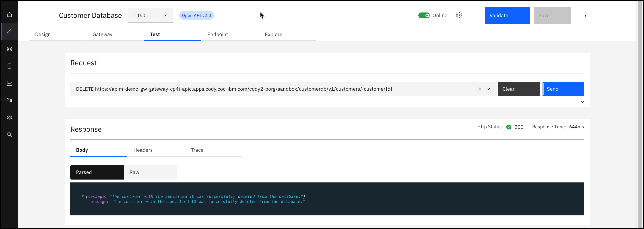
Task: Open the version 1.0.0 dropdown
Action: [150, 15]
